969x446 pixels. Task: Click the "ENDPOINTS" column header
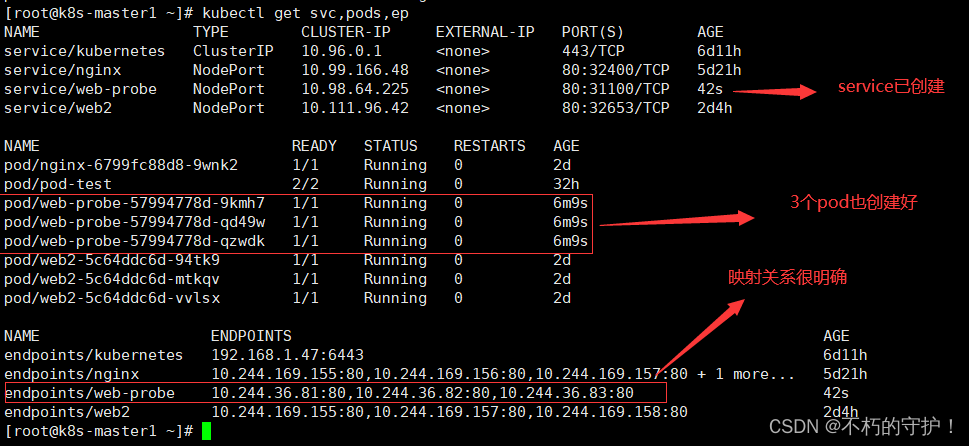pyautogui.click(x=251, y=336)
